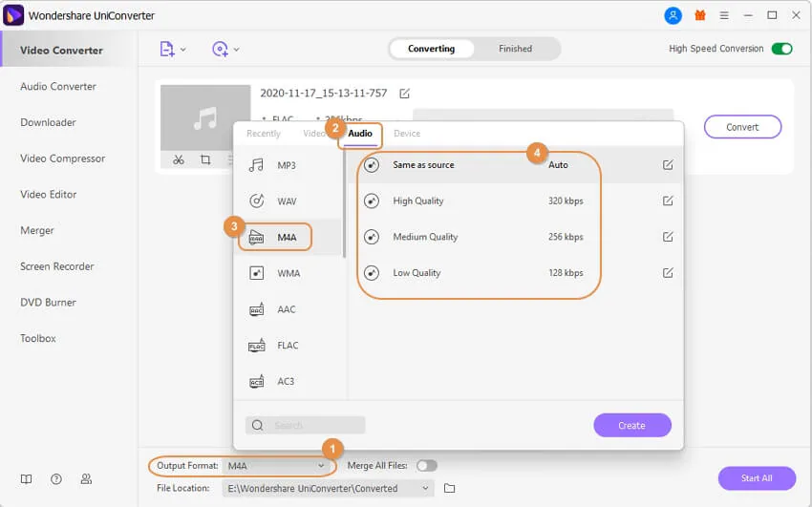Click the Add Files icon

click(167, 49)
